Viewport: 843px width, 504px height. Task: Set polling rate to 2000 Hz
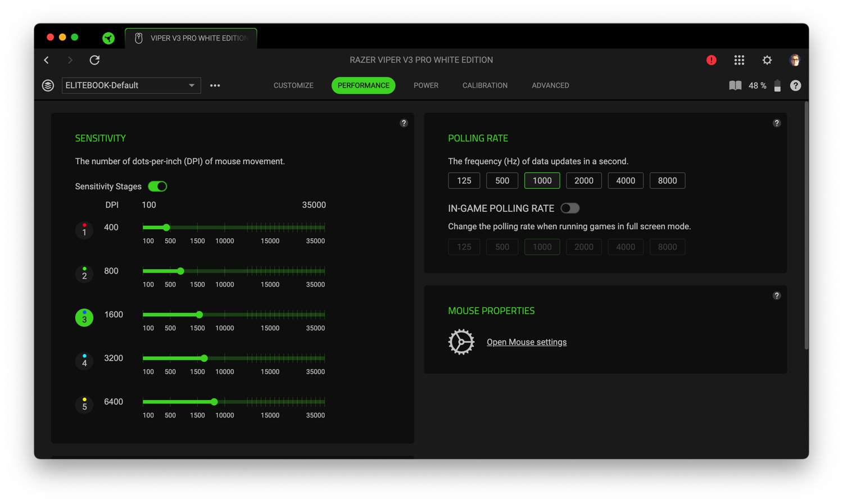coord(584,180)
